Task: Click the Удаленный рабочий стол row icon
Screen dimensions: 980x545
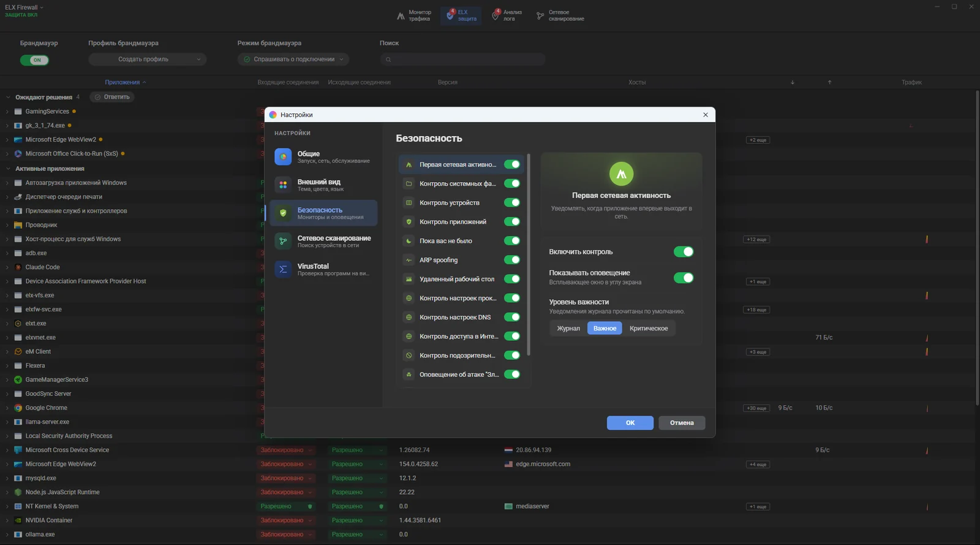Action: click(x=409, y=279)
